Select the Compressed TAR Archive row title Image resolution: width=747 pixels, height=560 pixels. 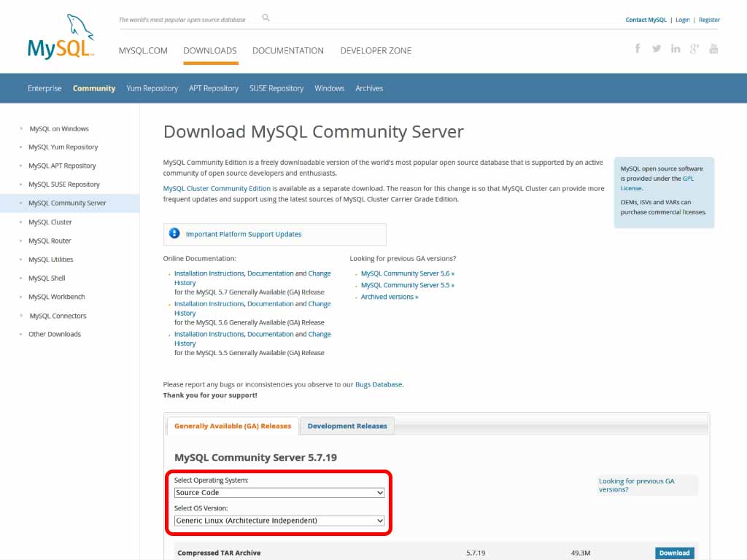point(219,553)
